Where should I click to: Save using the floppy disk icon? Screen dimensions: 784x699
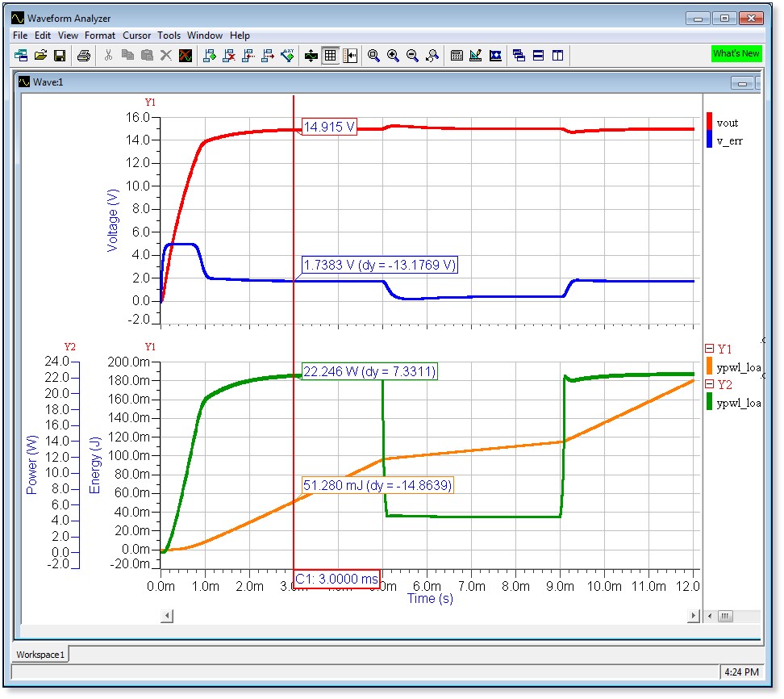[60, 56]
